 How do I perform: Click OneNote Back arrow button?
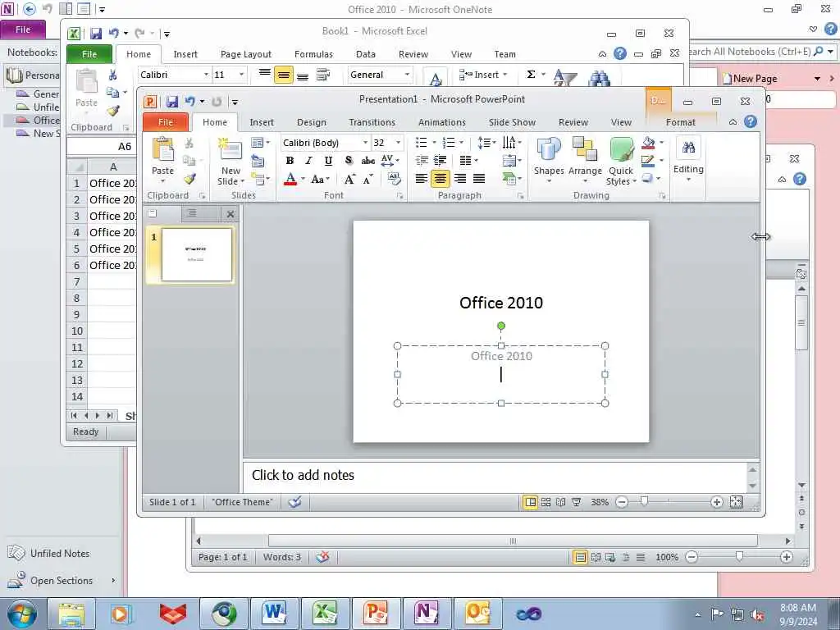tap(30, 9)
